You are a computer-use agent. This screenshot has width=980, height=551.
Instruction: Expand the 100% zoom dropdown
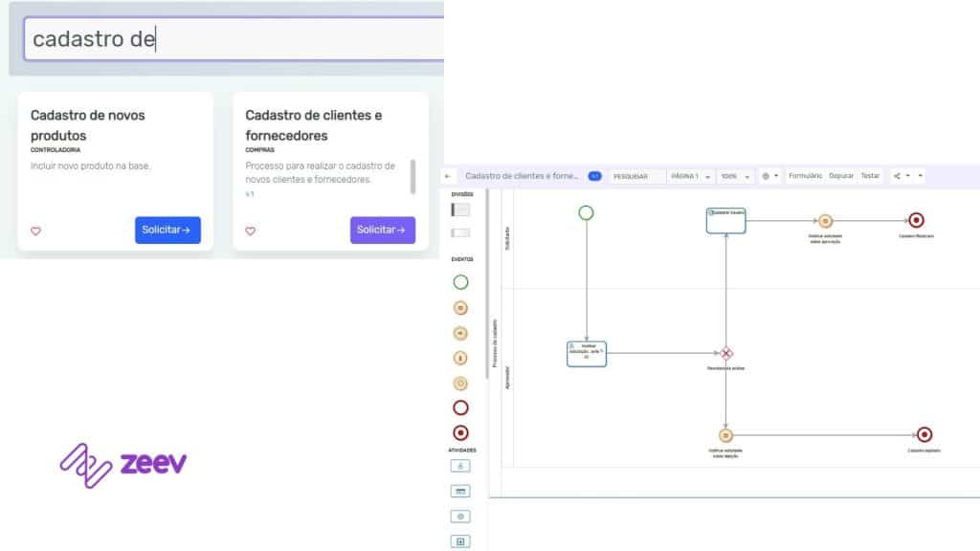[x=736, y=176]
